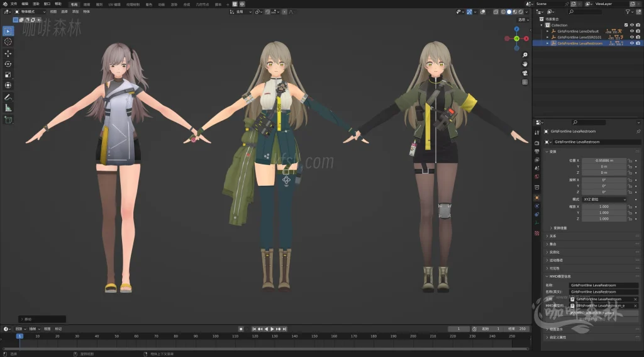Pin the properties editor with pin icon

click(x=638, y=132)
